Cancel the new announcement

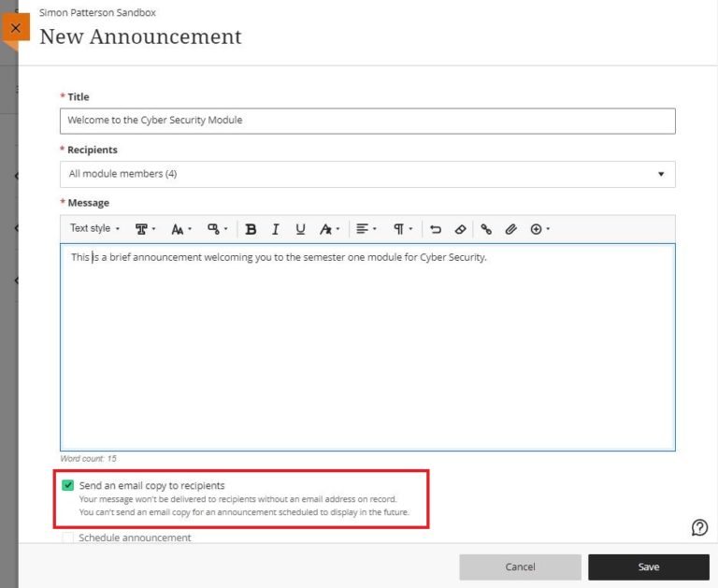click(x=520, y=566)
